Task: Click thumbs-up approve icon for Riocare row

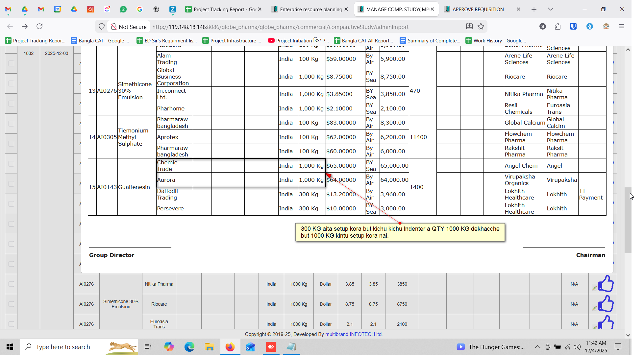Action: tap(606, 303)
